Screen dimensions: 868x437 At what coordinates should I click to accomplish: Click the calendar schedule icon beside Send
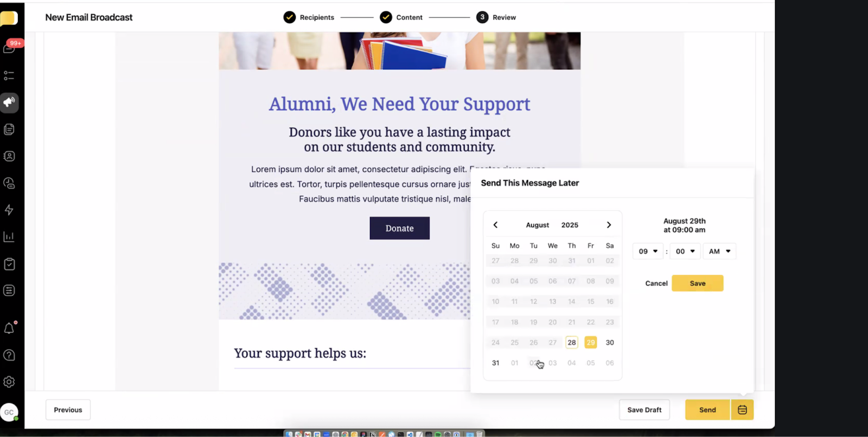pyautogui.click(x=742, y=410)
